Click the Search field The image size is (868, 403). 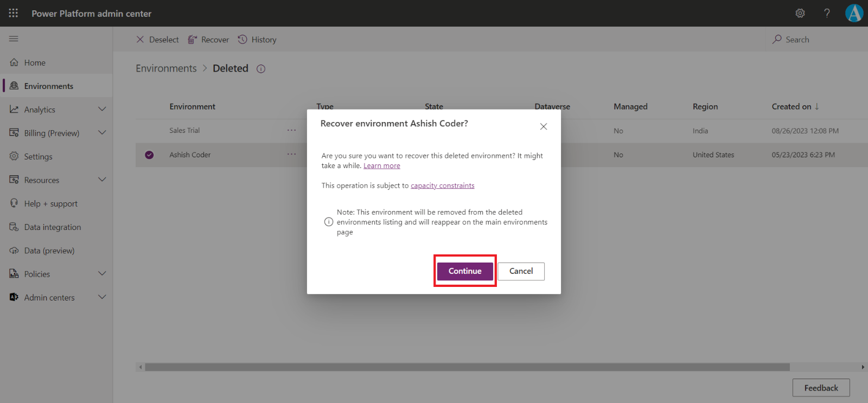point(797,40)
